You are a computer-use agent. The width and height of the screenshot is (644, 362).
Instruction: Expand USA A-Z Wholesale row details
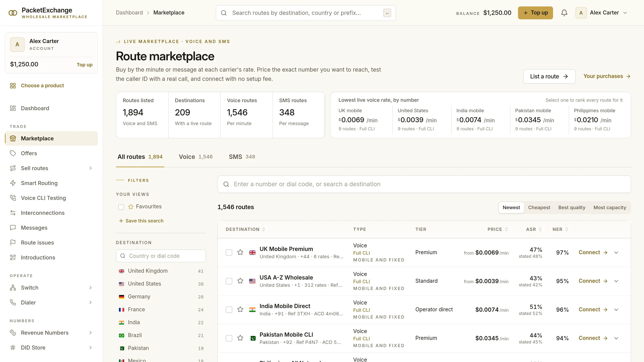pos(616,281)
